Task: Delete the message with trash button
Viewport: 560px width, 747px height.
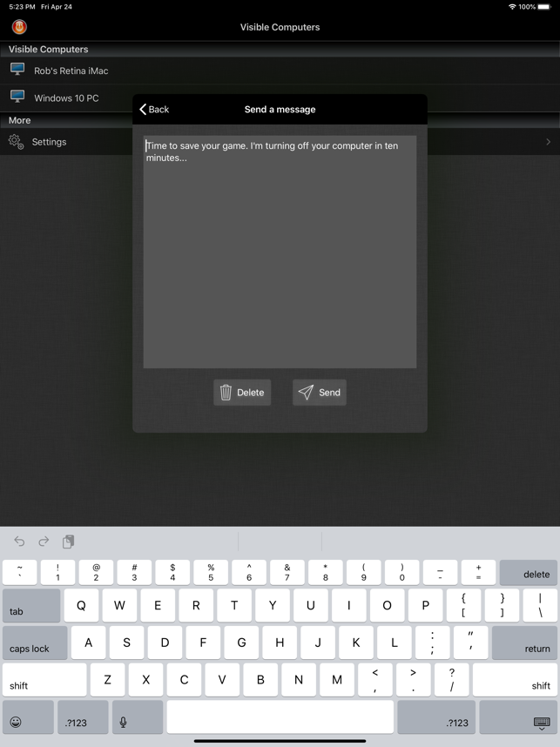Action: [242, 393]
